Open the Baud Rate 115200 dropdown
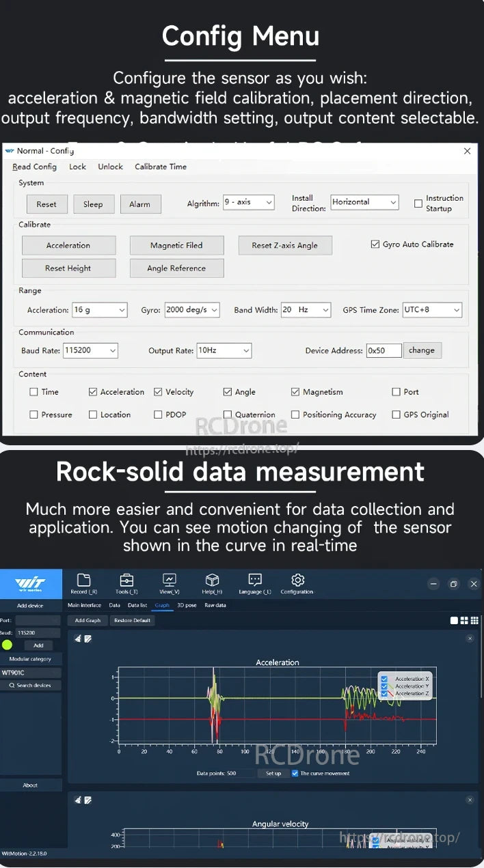This screenshot has width=484, height=868. 90,350
